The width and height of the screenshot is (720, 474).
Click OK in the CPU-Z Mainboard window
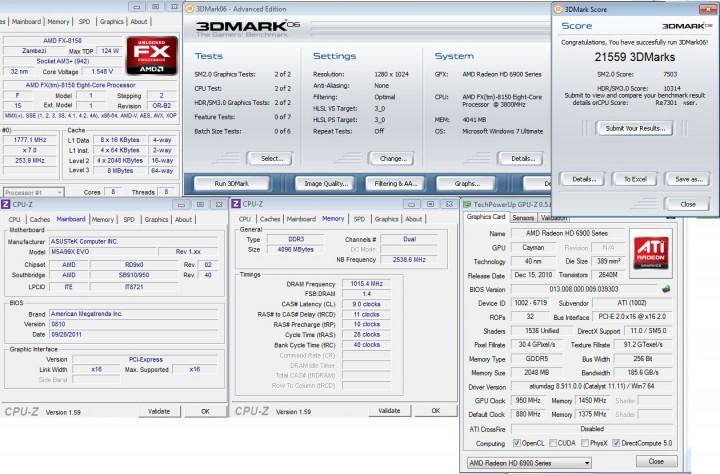(x=205, y=411)
